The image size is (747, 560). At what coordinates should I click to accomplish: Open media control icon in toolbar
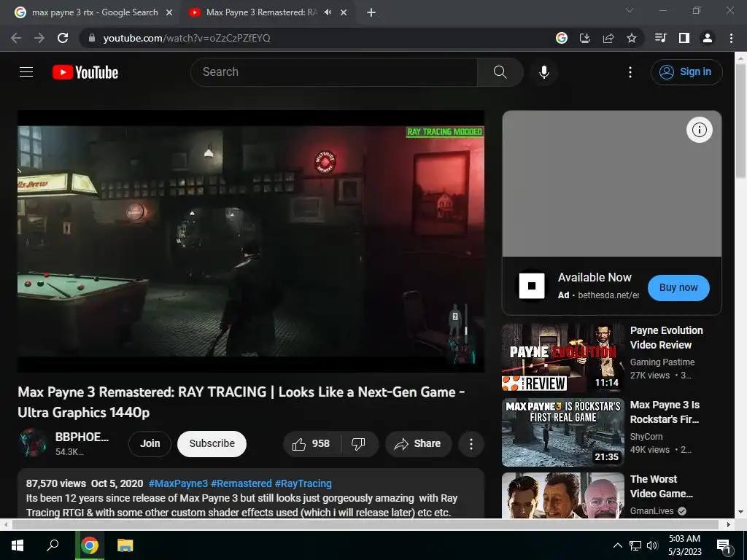[660, 38]
